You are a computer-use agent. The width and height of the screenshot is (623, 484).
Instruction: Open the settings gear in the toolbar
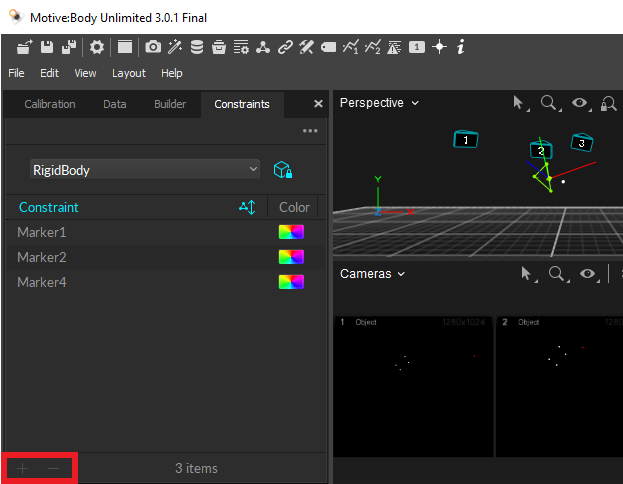[97, 47]
